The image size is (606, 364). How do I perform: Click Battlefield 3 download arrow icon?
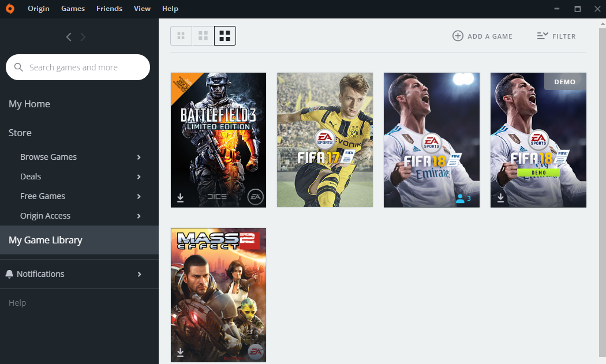(x=181, y=198)
